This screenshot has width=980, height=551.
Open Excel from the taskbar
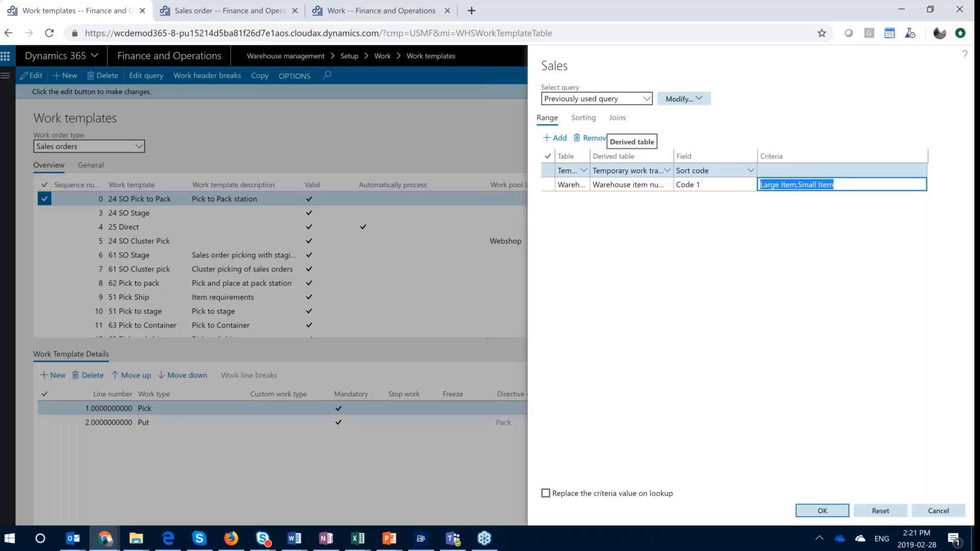coord(357,538)
